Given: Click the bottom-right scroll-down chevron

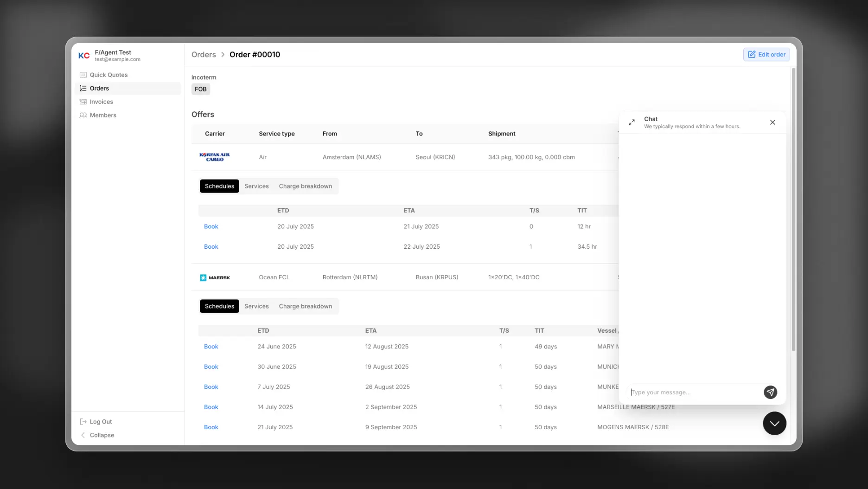Looking at the screenshot, I should pyautogui.click(x=774, y=423).
